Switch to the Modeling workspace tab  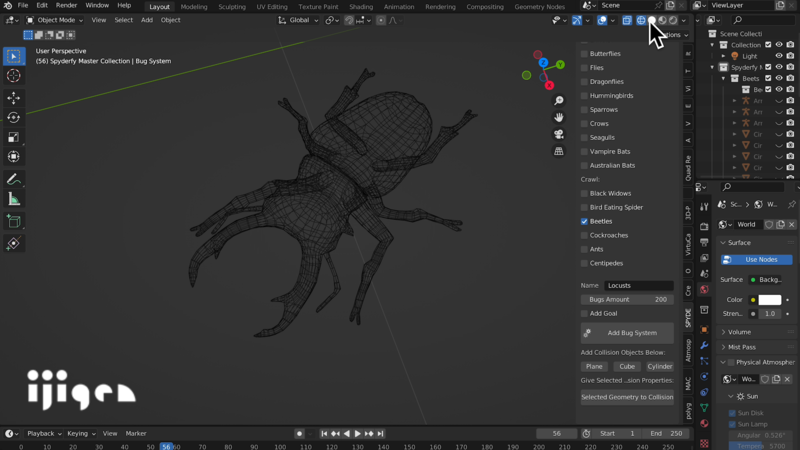[x=194, y=7]
